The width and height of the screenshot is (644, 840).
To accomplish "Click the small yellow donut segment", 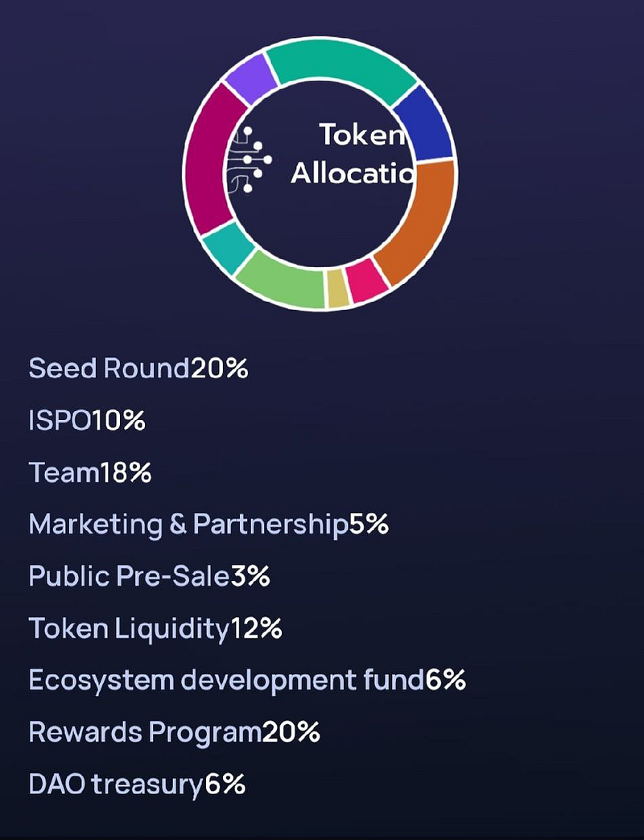I will [337, 288].
